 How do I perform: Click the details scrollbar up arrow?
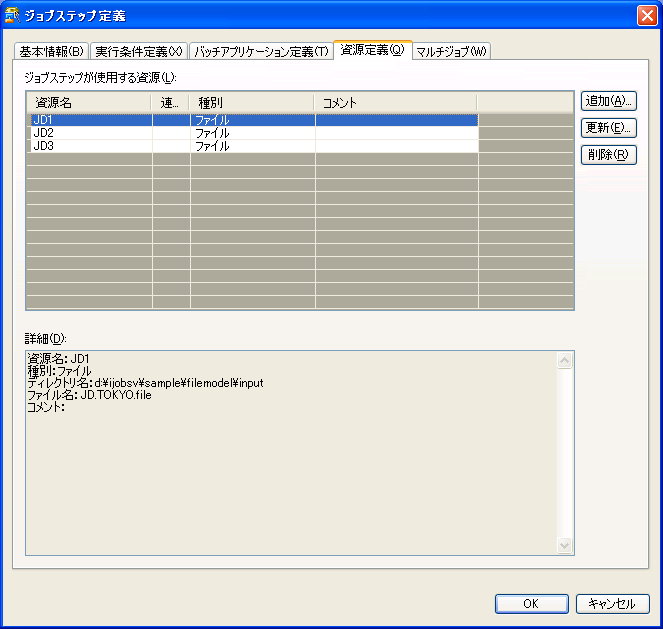564,361
